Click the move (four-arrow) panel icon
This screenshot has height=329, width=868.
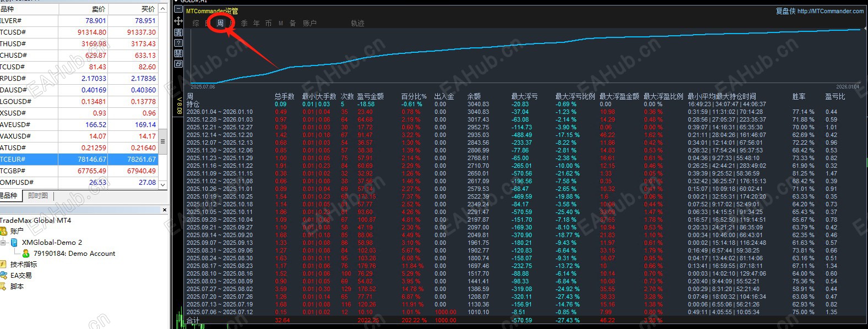click(178, 21)
